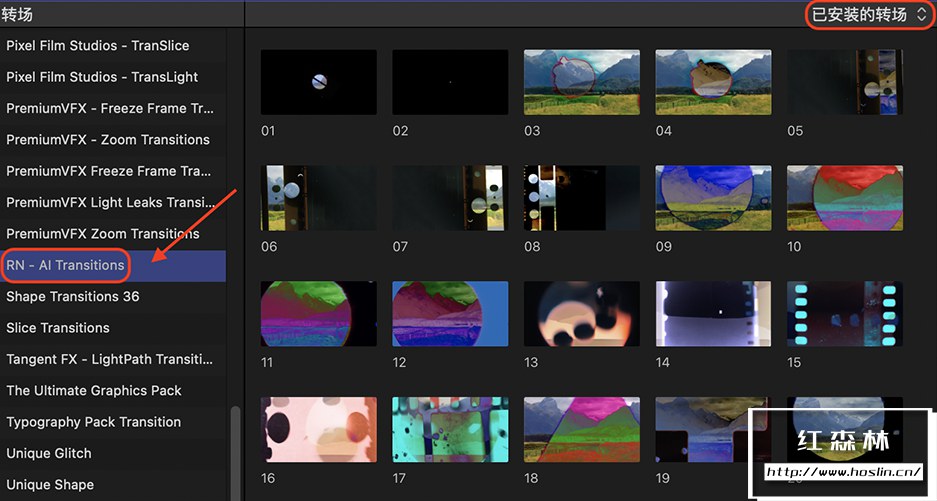Select transition thumbnail 07

click(x=450, y=198)
